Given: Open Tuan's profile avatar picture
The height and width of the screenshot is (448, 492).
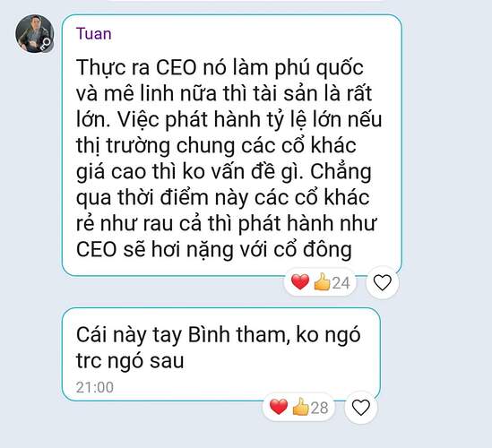Looking at the screenshot, I should pos(35,33).
